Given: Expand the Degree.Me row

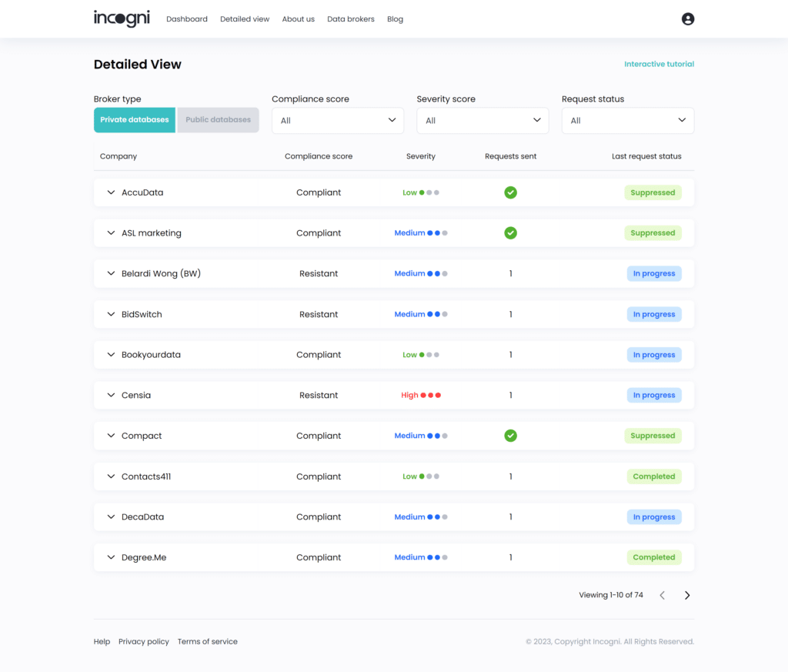Looking at the screenshot, I should pyautogui.click(x=111, y=557).
